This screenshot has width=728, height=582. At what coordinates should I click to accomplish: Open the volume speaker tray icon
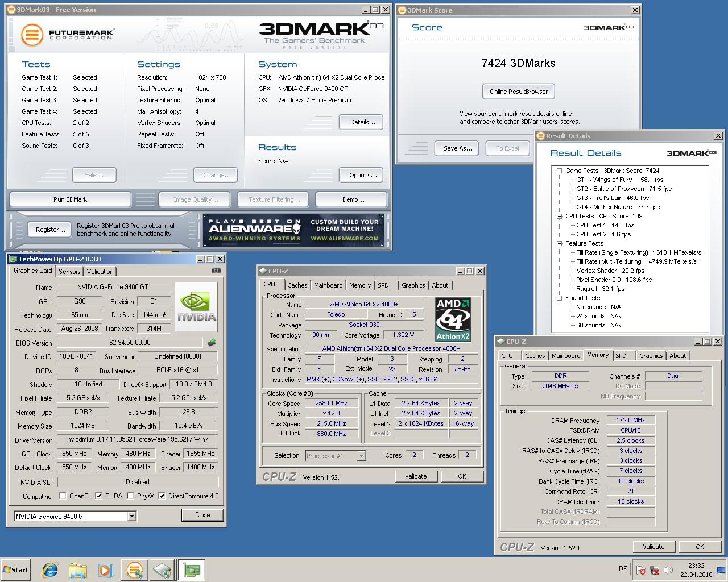coord(668,570)
